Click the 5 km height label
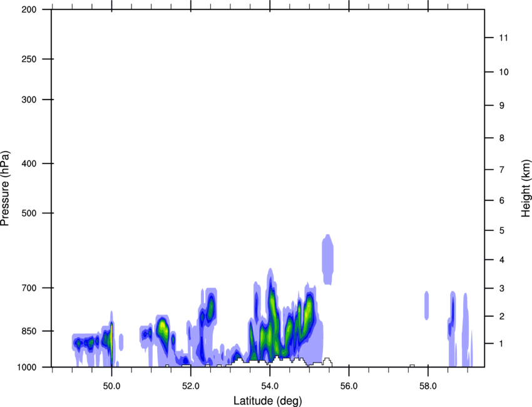Viewport: 532px width, 407px height. pos(502,231)
